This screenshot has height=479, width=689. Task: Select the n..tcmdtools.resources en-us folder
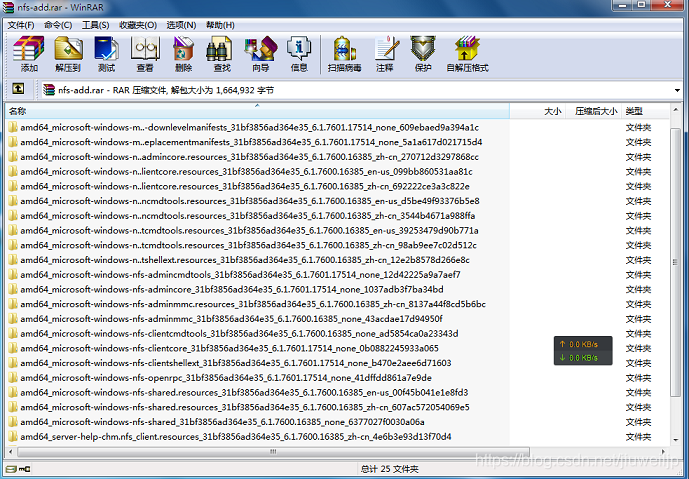coord(249,230)
